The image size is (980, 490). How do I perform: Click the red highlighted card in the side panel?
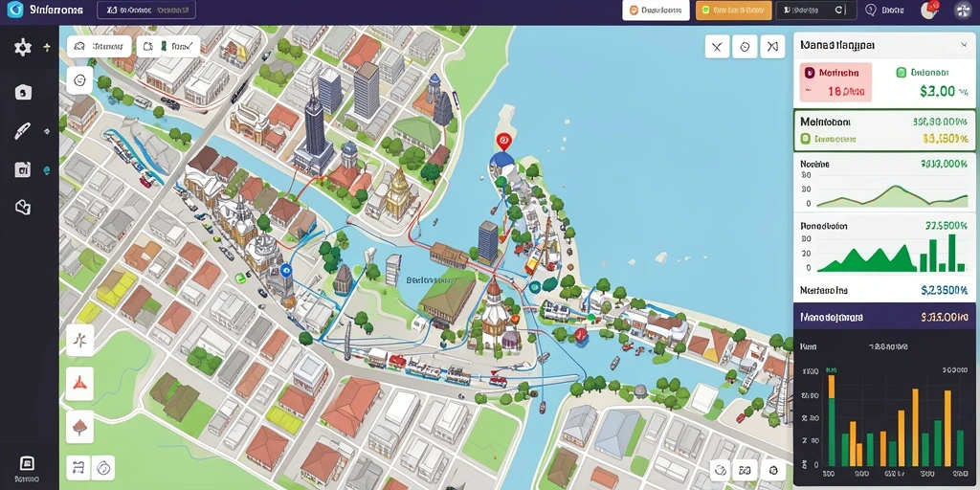pos(835,82)
